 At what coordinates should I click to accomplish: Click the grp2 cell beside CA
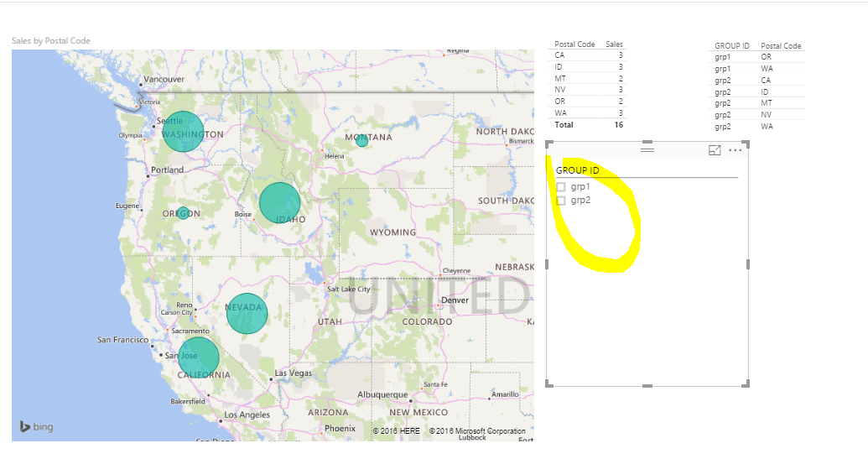pos(722,81)
